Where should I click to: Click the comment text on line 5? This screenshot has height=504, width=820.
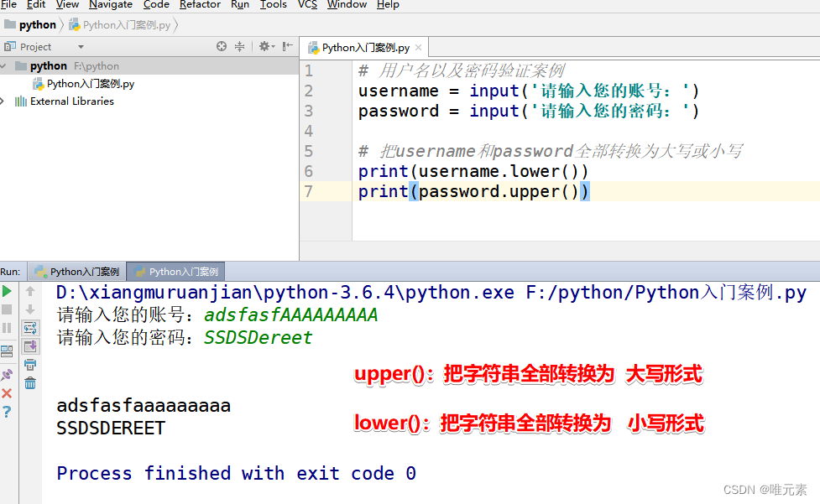coord(550,152)
